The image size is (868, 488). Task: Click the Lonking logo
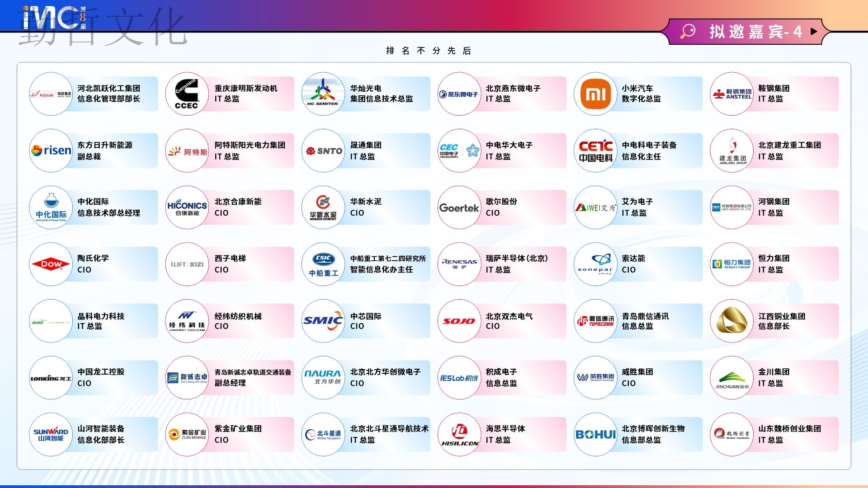coord(51,378)
